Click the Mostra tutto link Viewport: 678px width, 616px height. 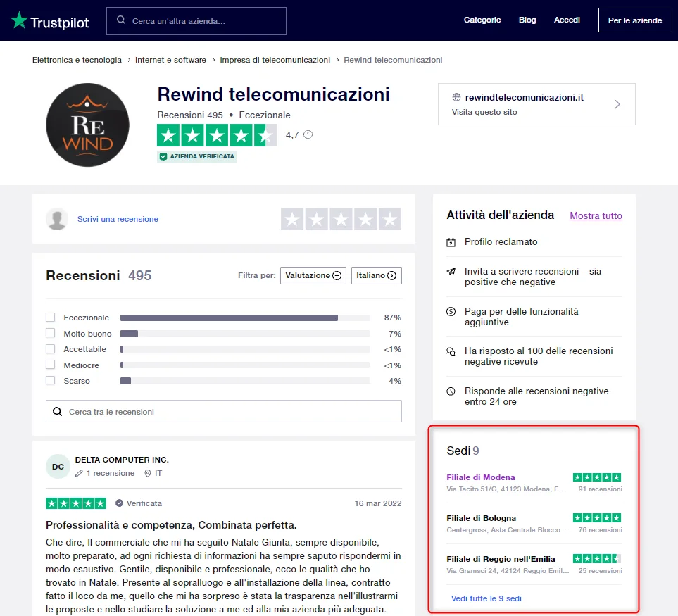click(x=596, y=215)
